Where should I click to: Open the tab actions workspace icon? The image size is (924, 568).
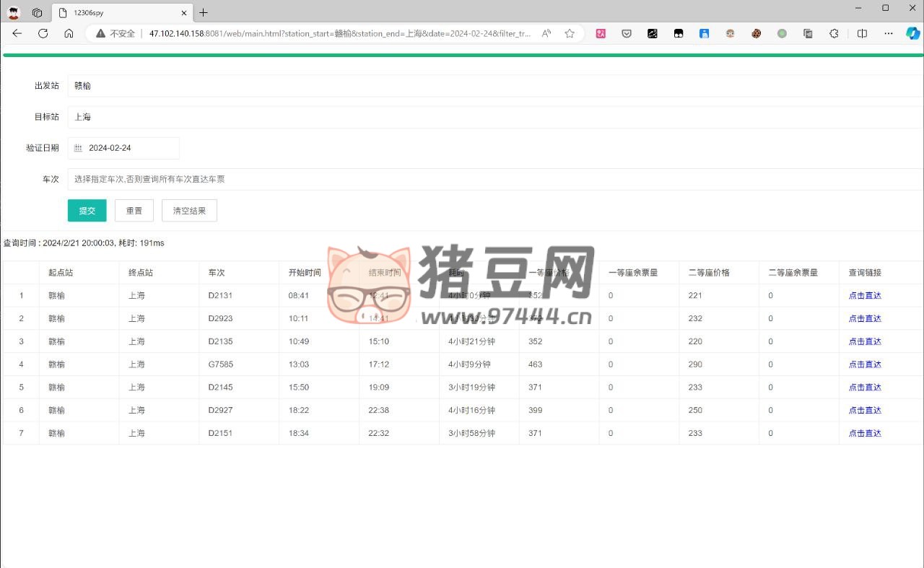[x=38, y=12]
